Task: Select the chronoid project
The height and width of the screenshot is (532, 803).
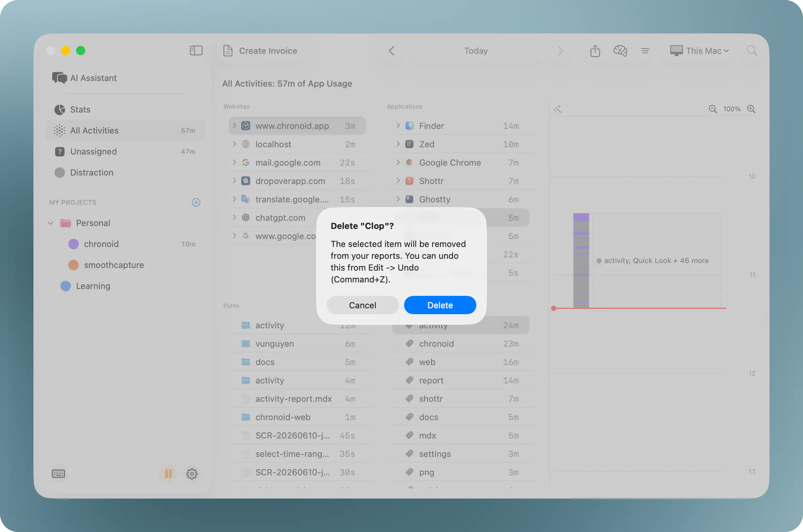Action: point(125,244)
